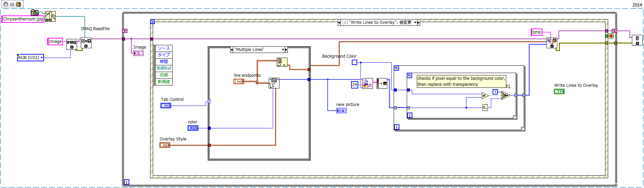The image size is (644, 188).
Task: Click the Background Color label
Action: tap(339, 56)
